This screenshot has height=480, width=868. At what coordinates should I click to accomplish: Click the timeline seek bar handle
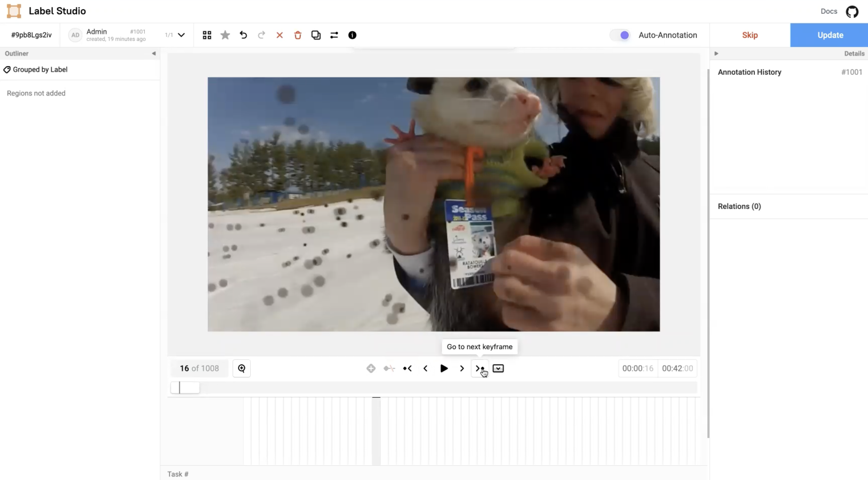click(x=185, y=387)
